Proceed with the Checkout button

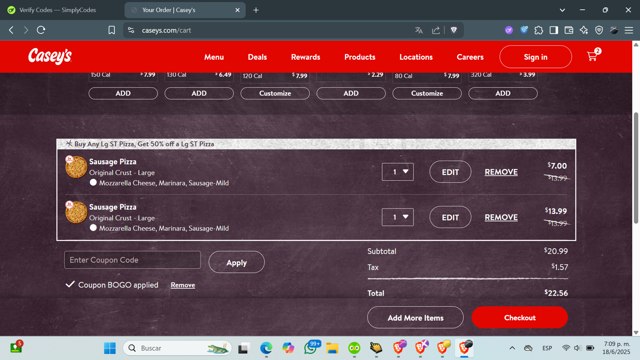(520, 318)
